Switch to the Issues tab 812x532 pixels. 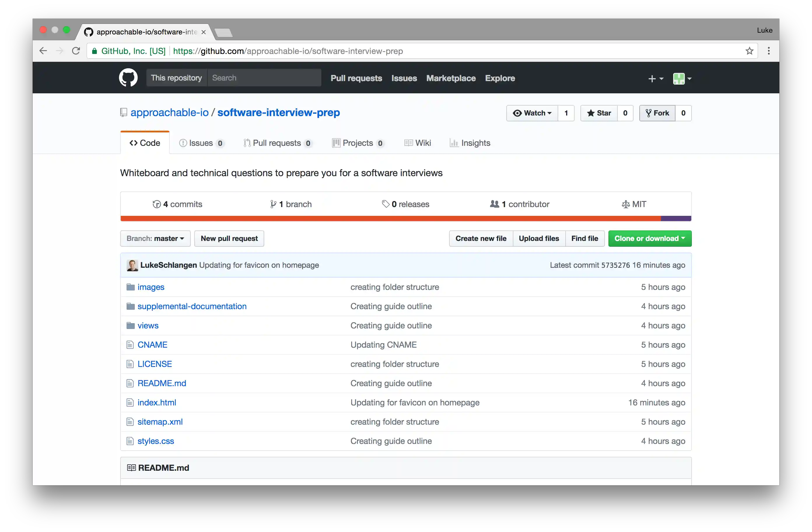pos(201,143)
